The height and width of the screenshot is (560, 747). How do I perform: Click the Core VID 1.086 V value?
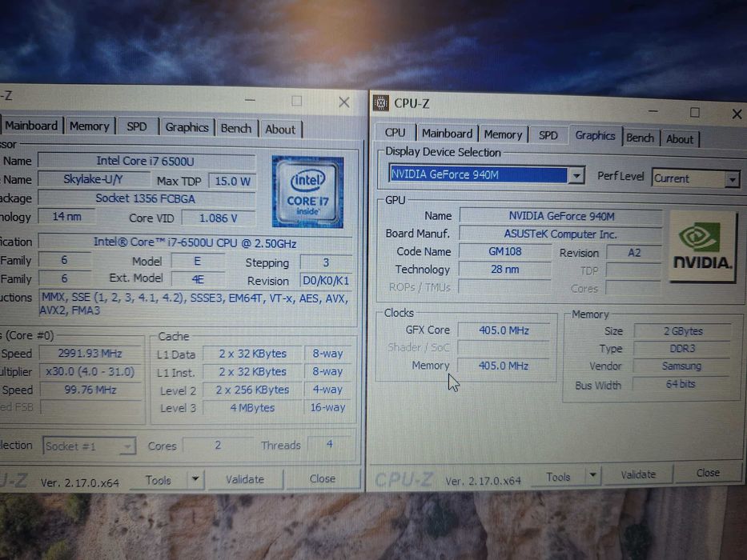coord(219,218)
